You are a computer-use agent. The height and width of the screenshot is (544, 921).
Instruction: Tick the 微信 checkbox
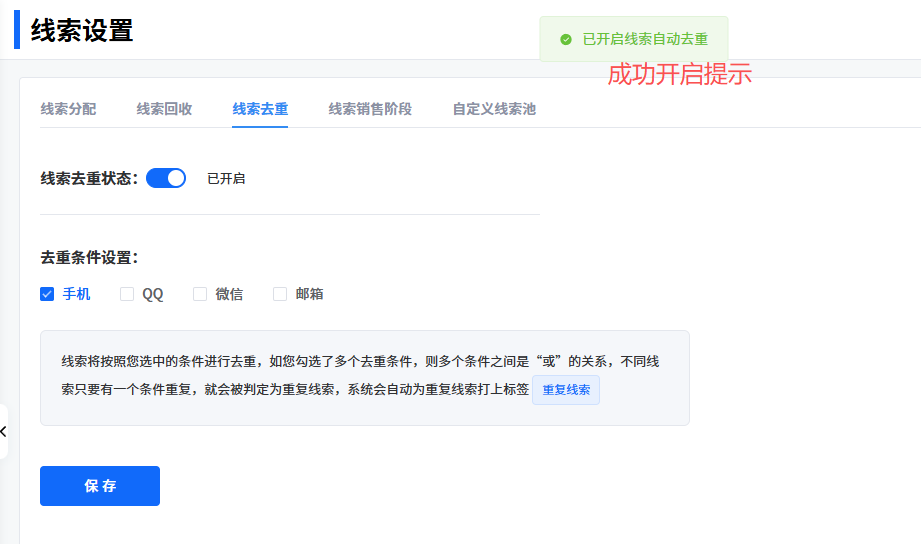pos(200,294)
